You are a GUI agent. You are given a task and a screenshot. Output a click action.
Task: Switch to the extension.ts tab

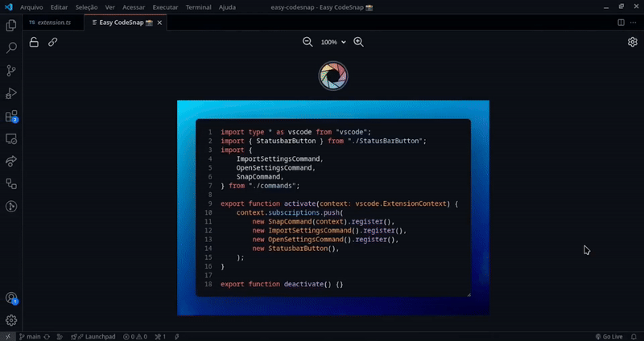pyautogui.click(x=50, y=23)
